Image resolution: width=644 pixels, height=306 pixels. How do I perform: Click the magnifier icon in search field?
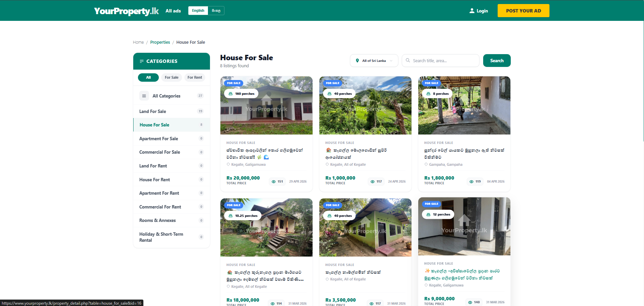408,61
